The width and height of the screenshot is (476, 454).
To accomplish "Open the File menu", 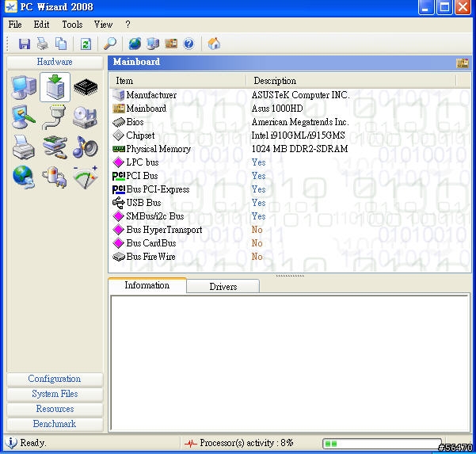I will tap(15, 25).
